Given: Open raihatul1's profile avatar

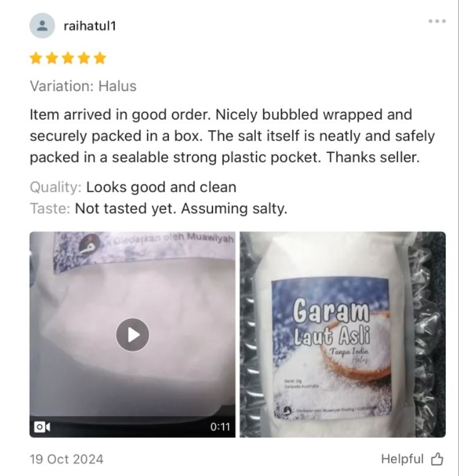Looking at the screenshot, I should point(42,26).
